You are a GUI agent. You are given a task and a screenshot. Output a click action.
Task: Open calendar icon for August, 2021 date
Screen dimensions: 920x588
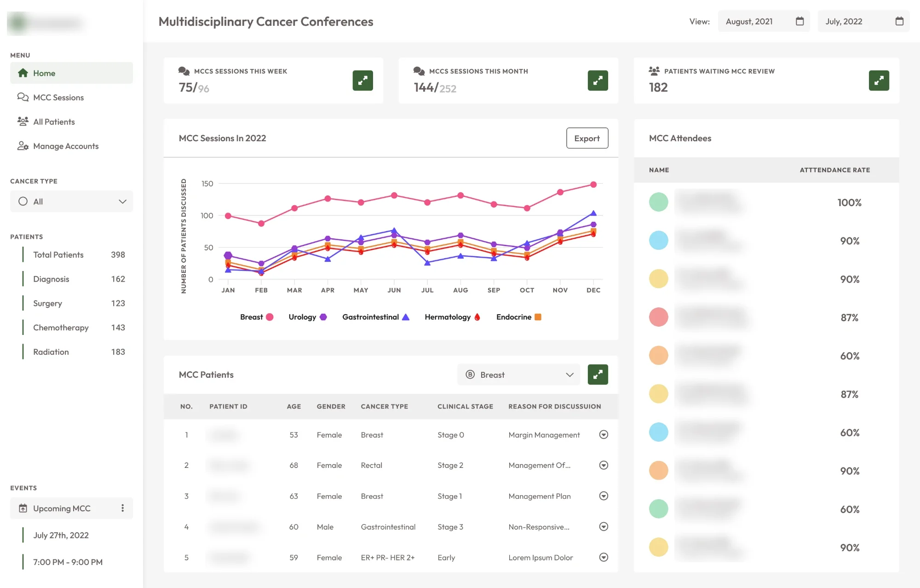[x=799, y=21]
